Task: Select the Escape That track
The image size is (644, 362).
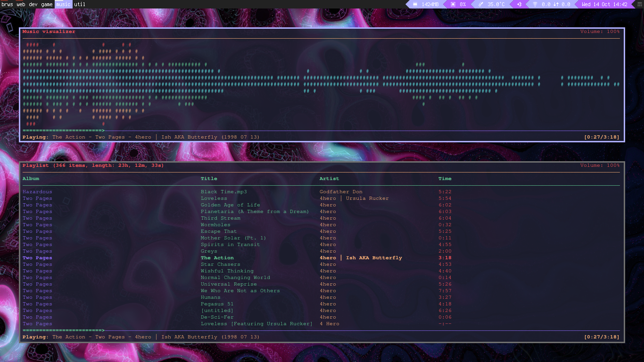Action: coord(219,231)
